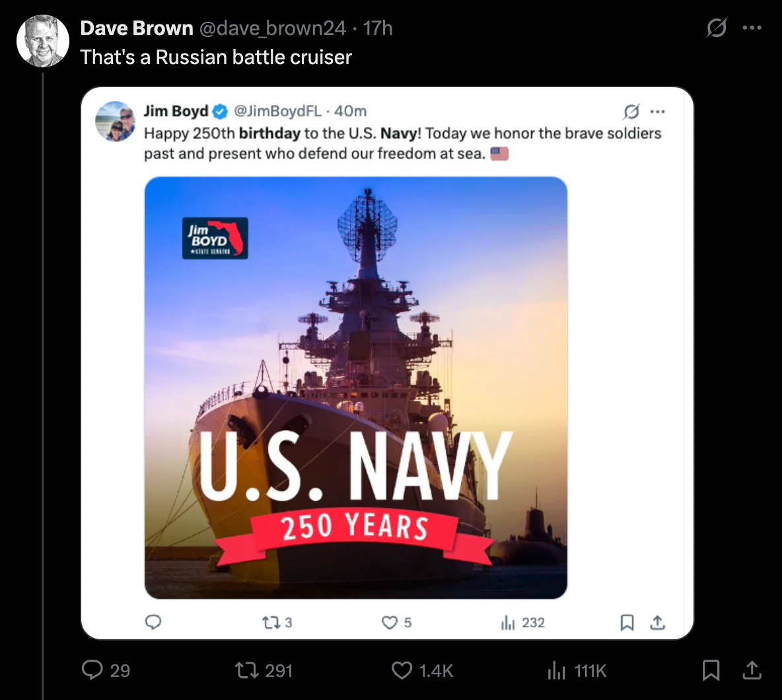Bookmark the quoted Jim Boyd tweet
Image resolution: width=782 pixels, height=700 pixels.
(x=627, y=622)
